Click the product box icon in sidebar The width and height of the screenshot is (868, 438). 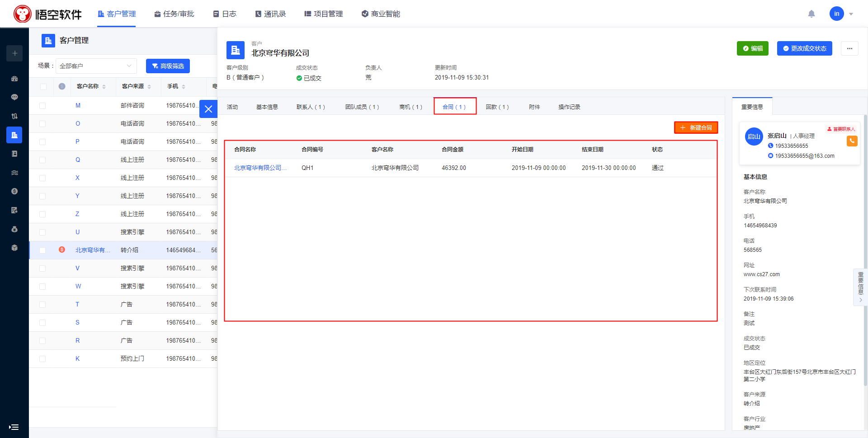tap(14, 248)
